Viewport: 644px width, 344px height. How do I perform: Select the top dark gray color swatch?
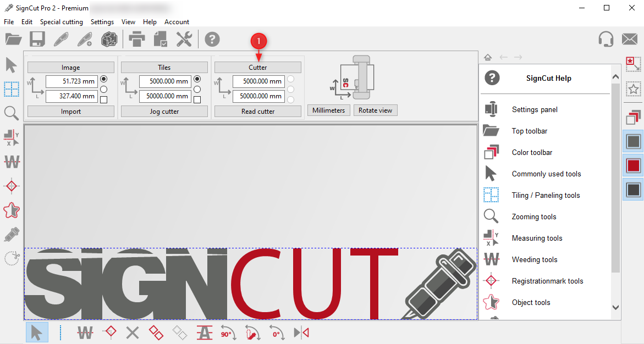(x=633, y=141)
